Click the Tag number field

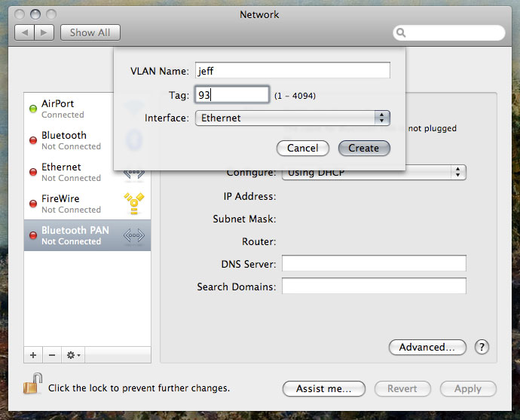[x=232, y=95]
